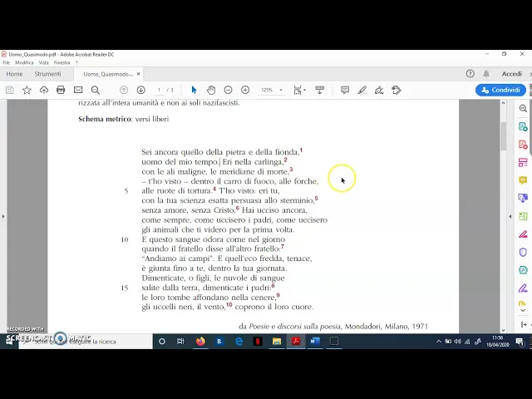Click footnote marker 1 after 'fionda,'
This screenshot has width=532, height=399.
tap(301, 150)
